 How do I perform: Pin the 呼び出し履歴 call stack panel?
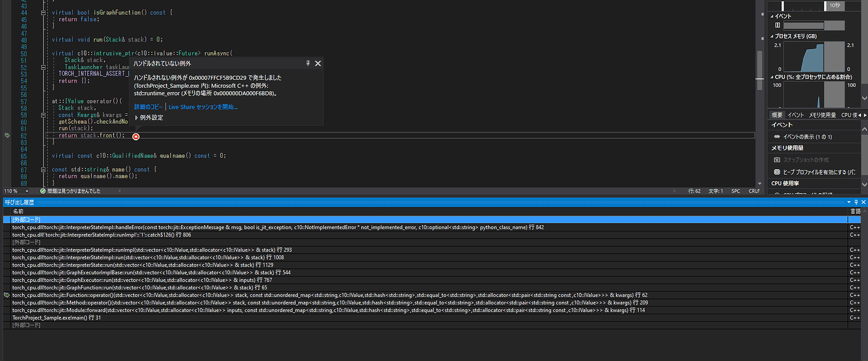pyautogui.click(x=856, y=202)
